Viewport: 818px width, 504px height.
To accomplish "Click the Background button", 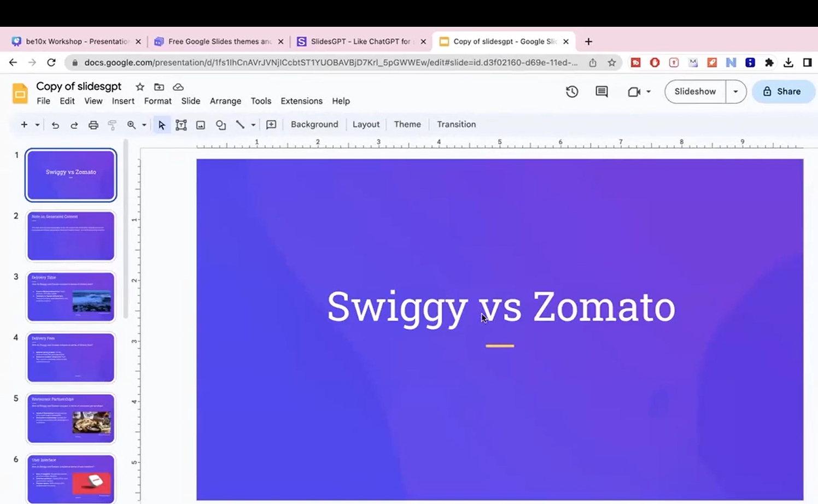I will pos(314,124).
